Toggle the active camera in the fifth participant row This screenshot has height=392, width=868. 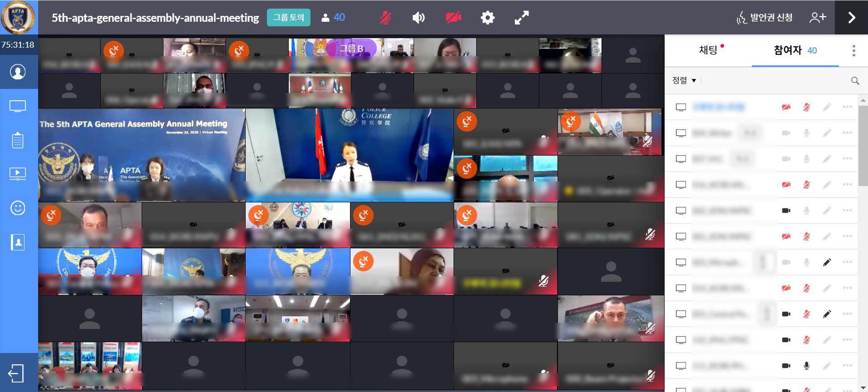pyautogui.click(x=786, y=211)
